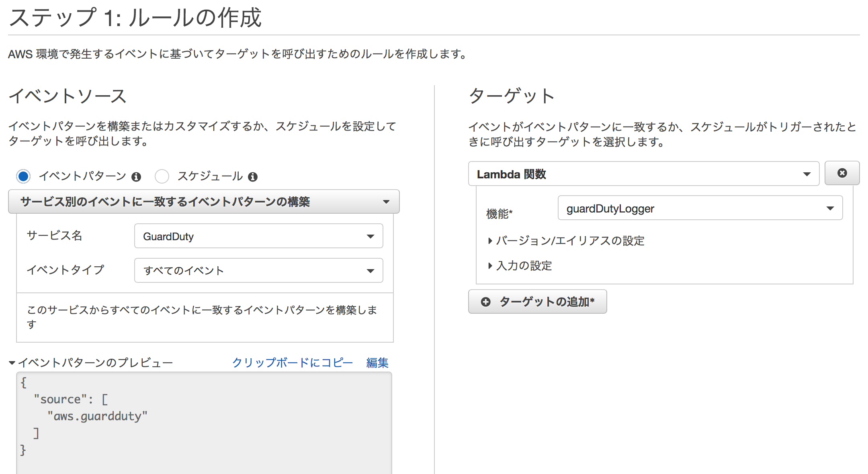The image size is (868, 474).
Task: Open the Lambda 関数 target type dropdown
Action: 643,174
